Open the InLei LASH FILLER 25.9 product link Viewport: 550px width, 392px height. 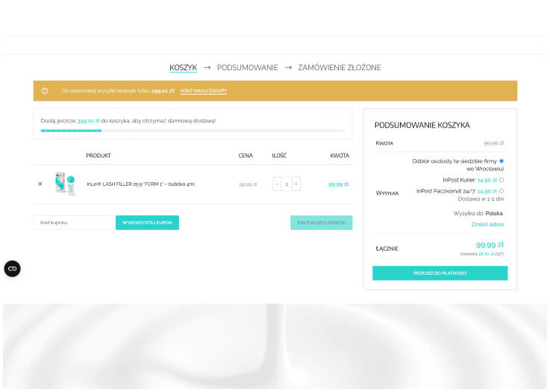140,184
